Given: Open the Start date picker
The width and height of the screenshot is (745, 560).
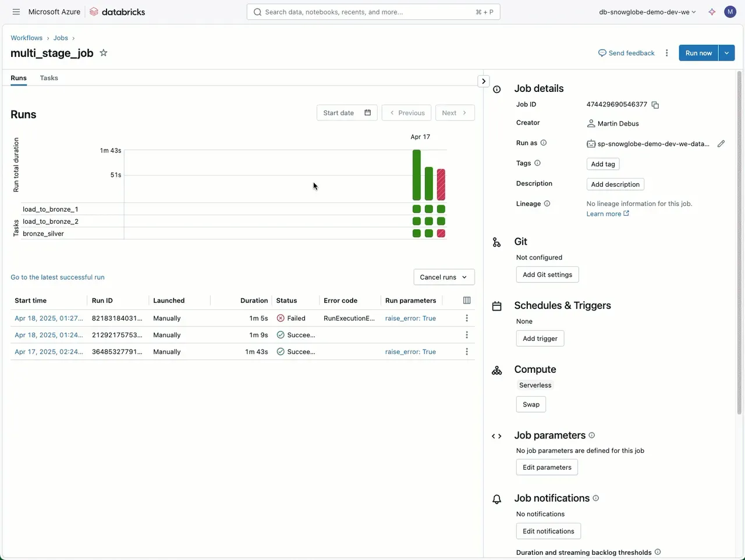Looking at the screenshot, I should click(x=347, y=113).
